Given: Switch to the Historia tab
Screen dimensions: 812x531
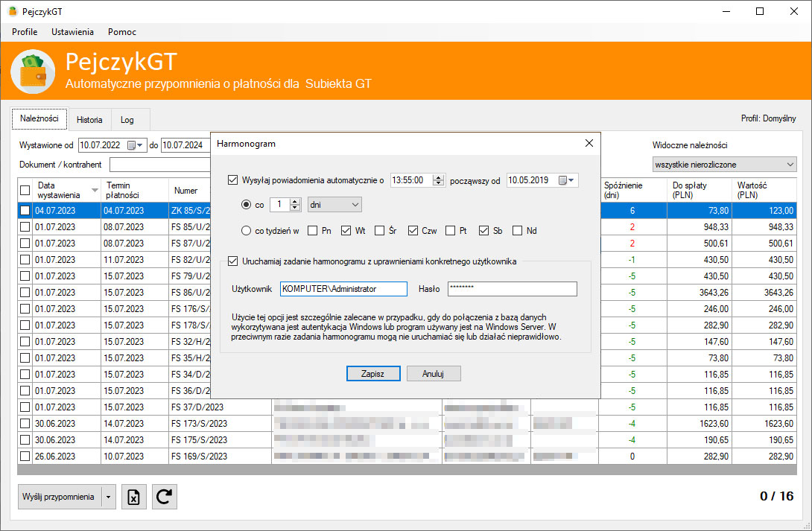Looking at the screenshot, I should click(89, 120).
